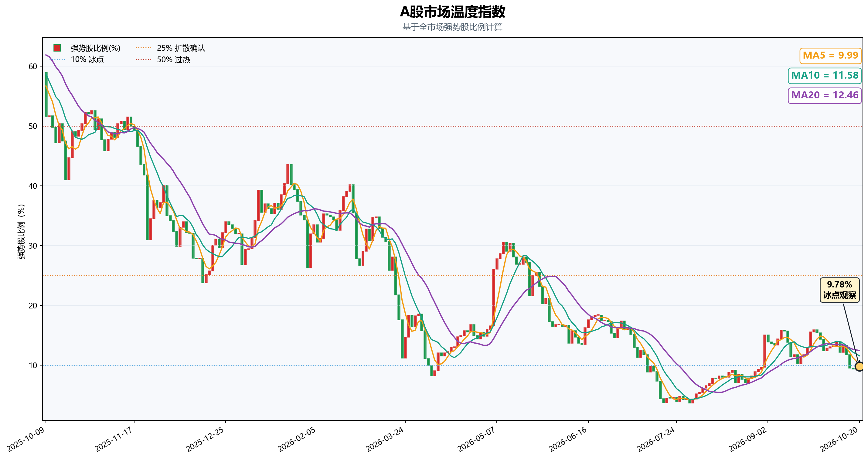Click the x-axis date 2026-07-24
Viewport: 868px width, 459px height.
(x=656, y=440)
